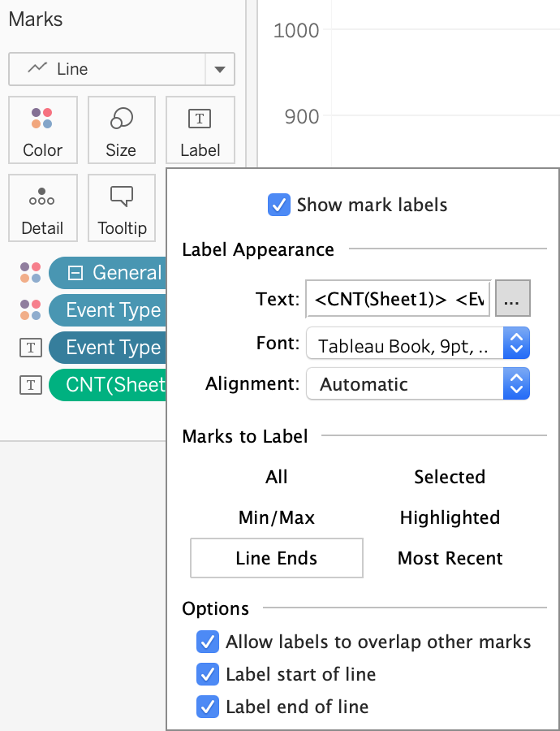
Task: Uncheck Label end of line
Action: [x=208, y=707]
